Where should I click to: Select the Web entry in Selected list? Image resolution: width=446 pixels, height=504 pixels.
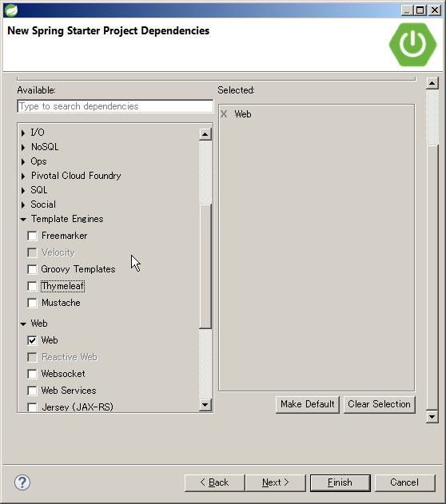point(243,114)
